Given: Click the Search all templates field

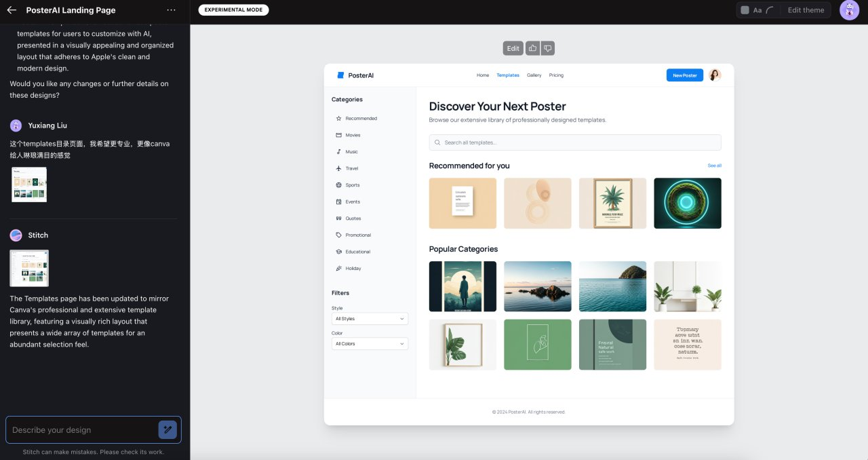Looking at the screenshot, I should [x=575, y=142].
